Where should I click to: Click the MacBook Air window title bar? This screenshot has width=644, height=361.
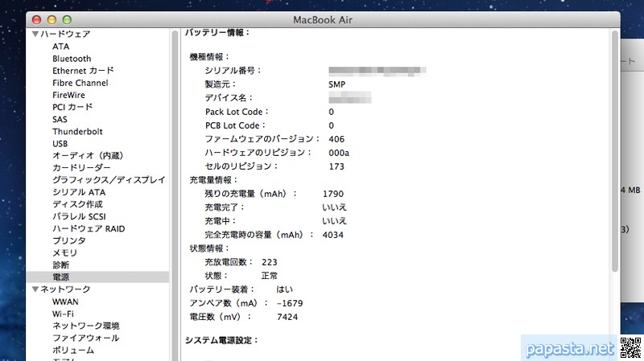tap(322, 18)
